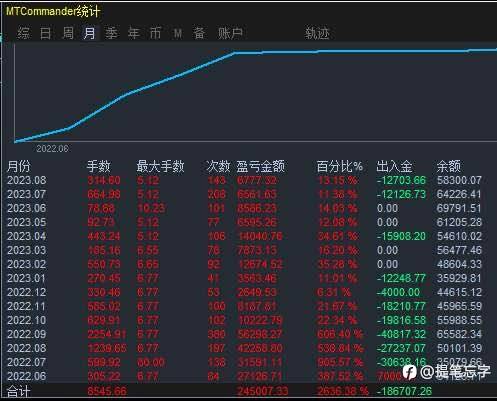Click the MTCommander统计 window title
The image size is (497, 401).
click(x=53, y=11)
